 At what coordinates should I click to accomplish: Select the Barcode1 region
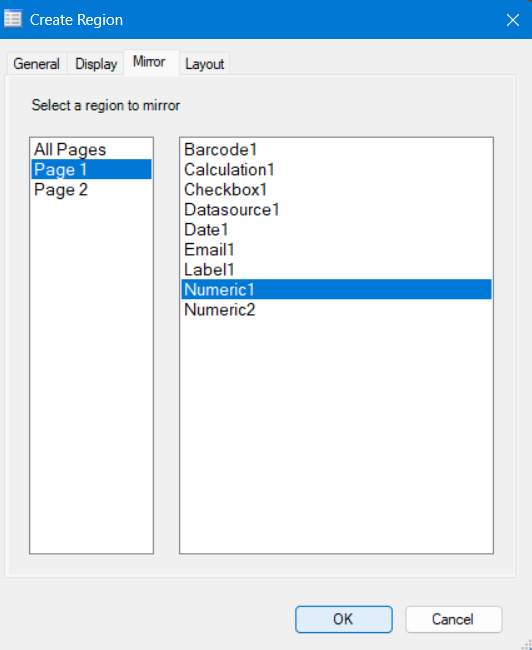[x=336, y=149]
